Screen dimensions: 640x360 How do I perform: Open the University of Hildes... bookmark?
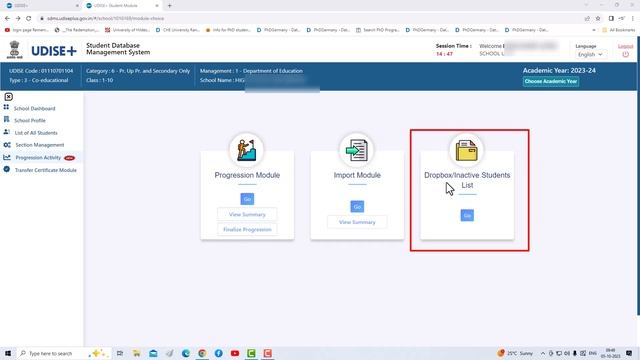pyautogui.click(x=128, y=30)
